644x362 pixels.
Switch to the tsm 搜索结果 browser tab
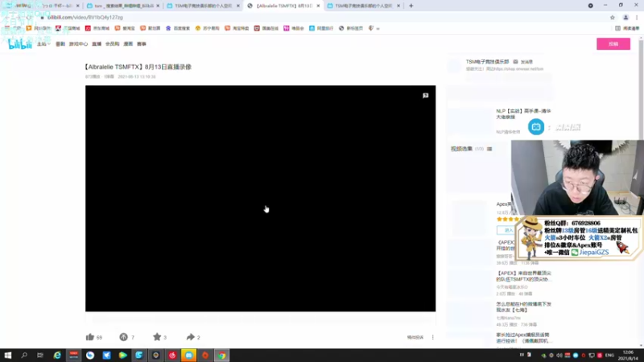pyautogui.click(x=123, y=6)
